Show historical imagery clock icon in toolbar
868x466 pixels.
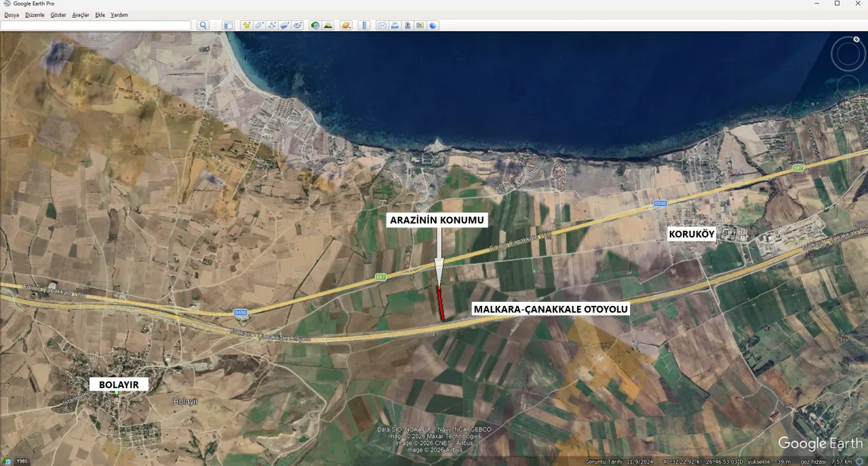coord(315,25)
